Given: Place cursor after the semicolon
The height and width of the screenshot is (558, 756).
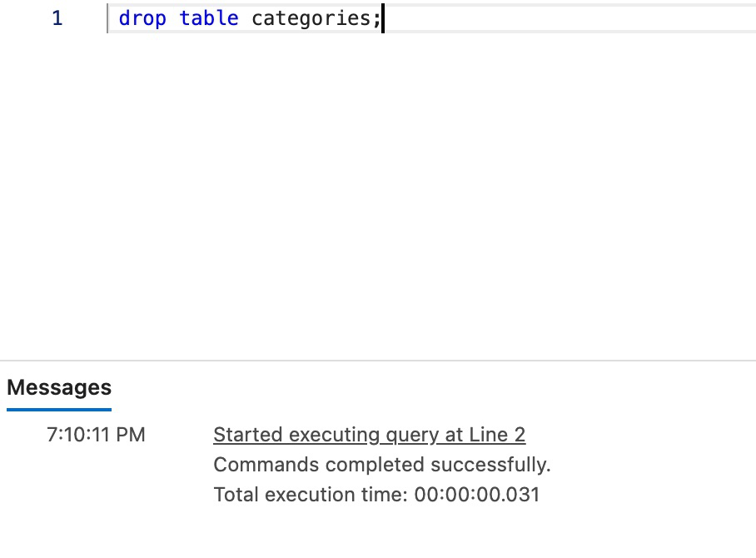Looking at the screenshot, I should [381, 18].
